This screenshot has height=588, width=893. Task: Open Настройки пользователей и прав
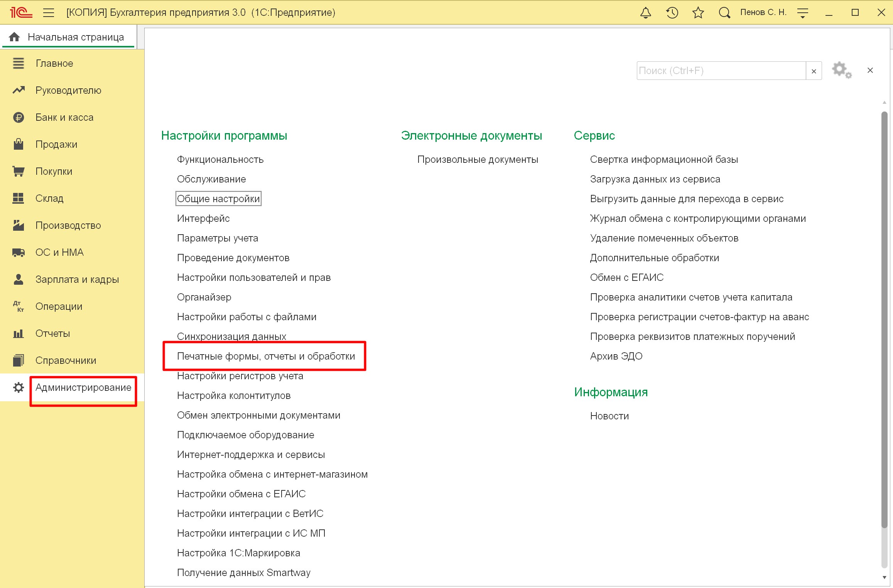point(254,277)
